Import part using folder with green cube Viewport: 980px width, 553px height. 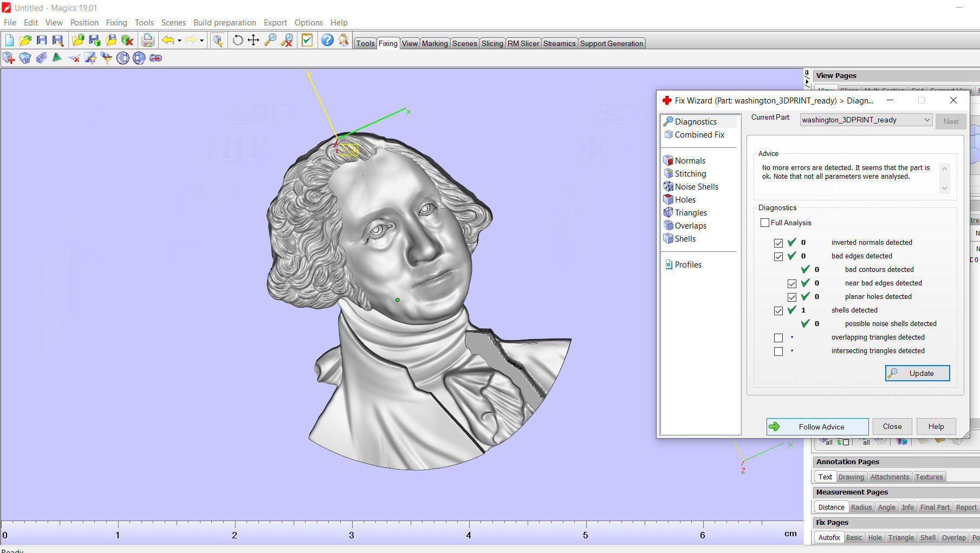point(78,40)
